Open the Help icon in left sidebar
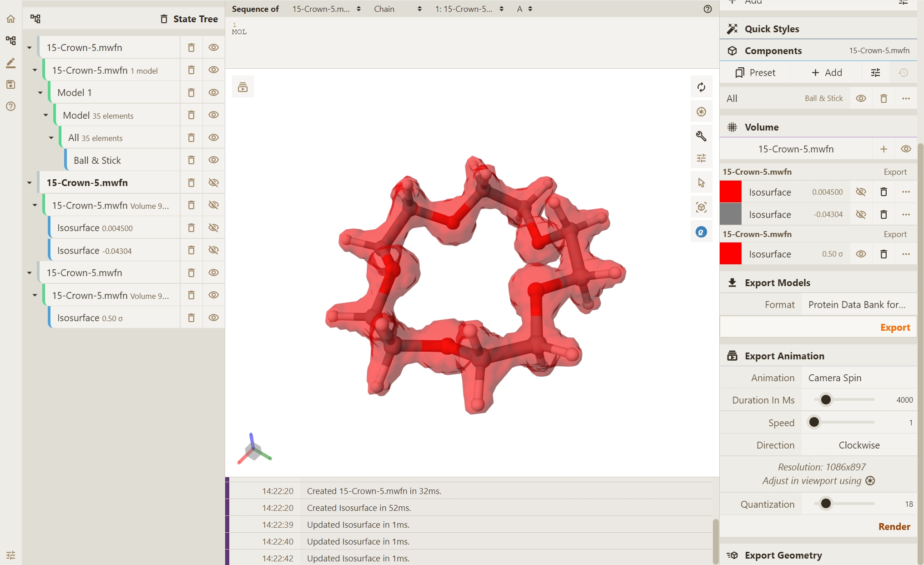This screenshot has width=924, height=565. tap(10, 106)
